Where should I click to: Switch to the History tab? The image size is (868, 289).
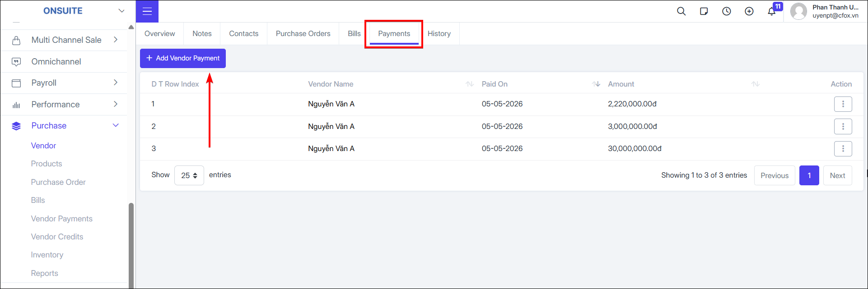click(439, 34)
